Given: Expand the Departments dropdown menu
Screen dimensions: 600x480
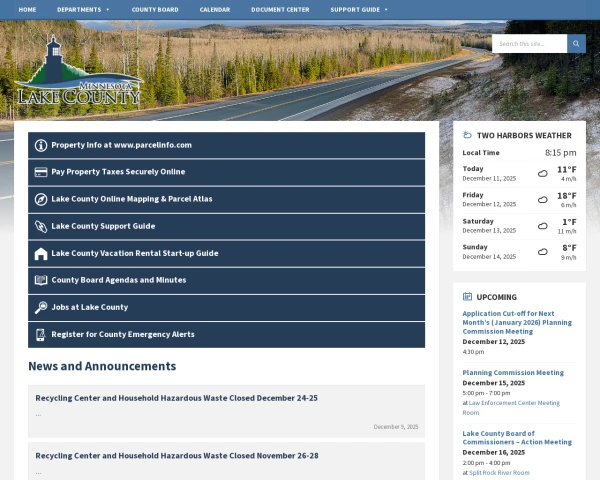Looking at the screenshot, I should pyautogui.click(x=83, y=9).
